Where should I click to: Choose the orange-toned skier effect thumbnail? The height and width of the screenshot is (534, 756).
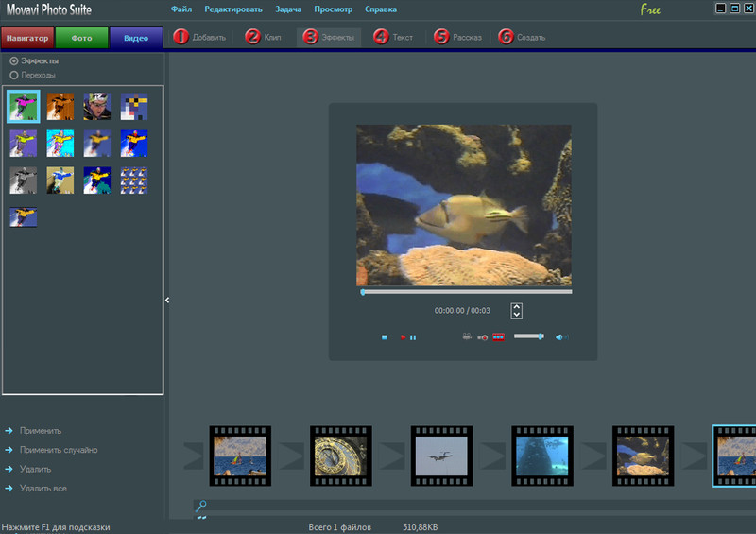click(60, 107)
